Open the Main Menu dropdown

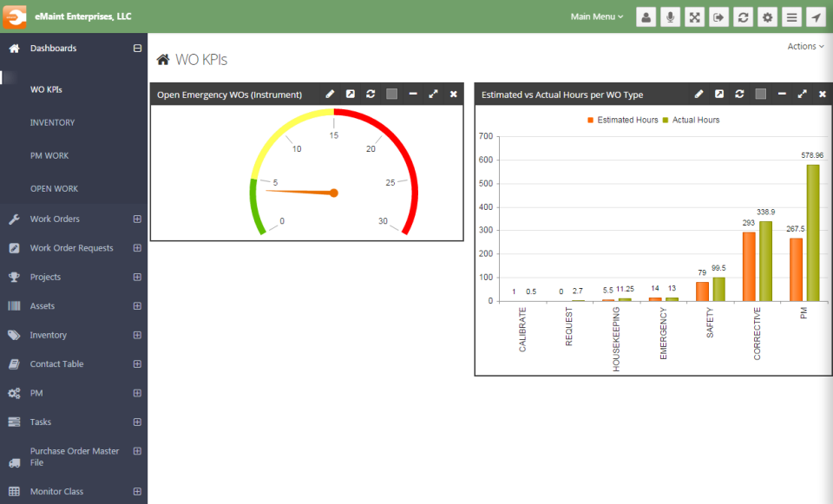[596, 16]
